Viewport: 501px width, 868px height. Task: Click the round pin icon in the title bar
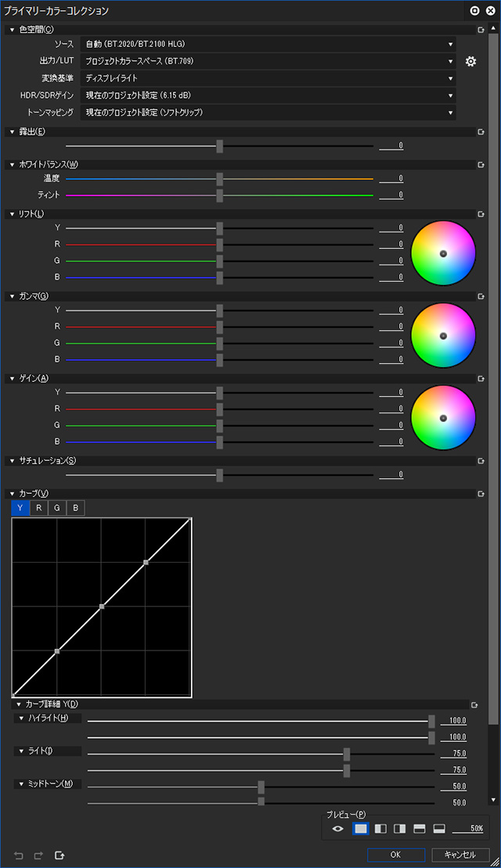pos(474,10)
